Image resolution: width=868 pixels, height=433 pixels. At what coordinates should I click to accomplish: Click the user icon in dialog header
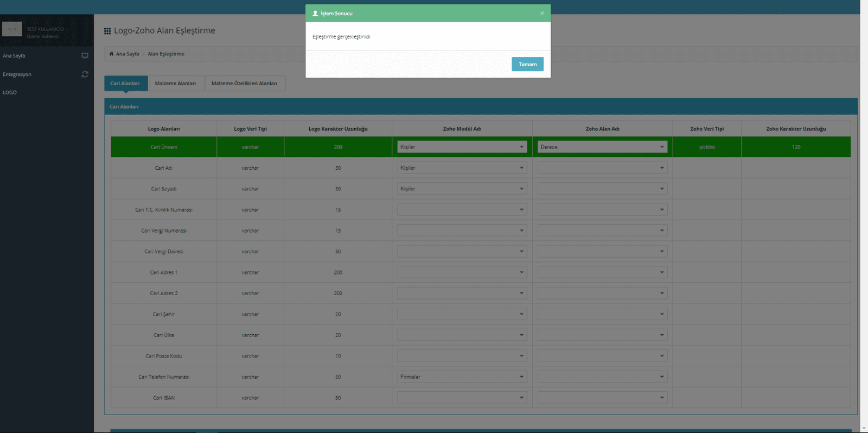(x=315, y=13)
